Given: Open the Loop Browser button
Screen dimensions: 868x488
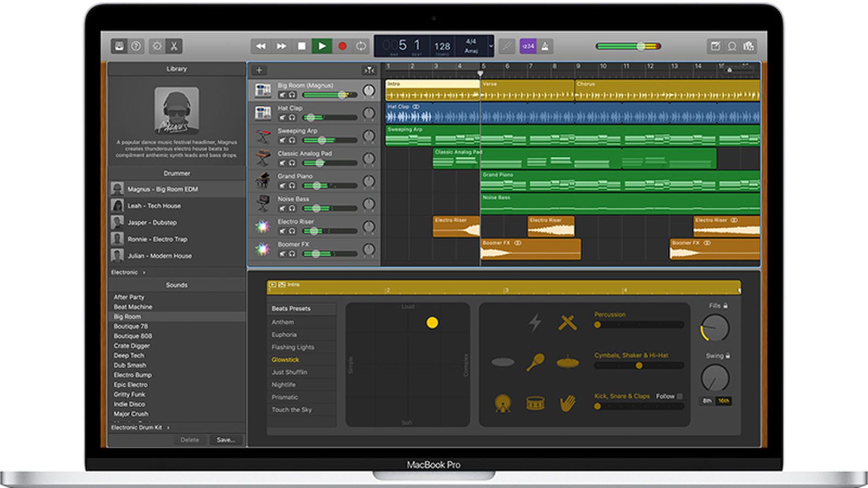Looking at the screenshot, I should pos(732,46).
